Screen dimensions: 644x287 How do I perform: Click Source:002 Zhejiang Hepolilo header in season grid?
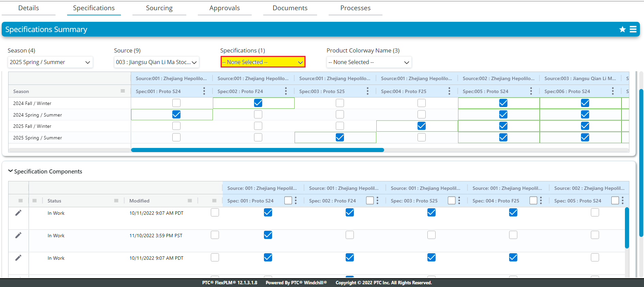coord(499,78)
